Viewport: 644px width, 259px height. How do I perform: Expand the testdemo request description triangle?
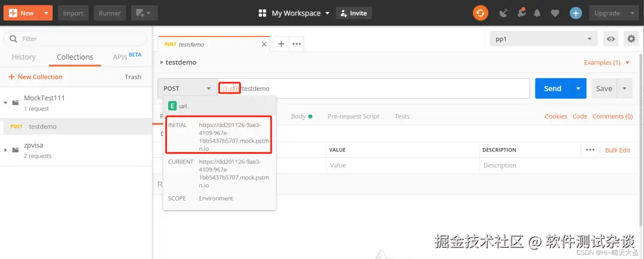[162, 63]
